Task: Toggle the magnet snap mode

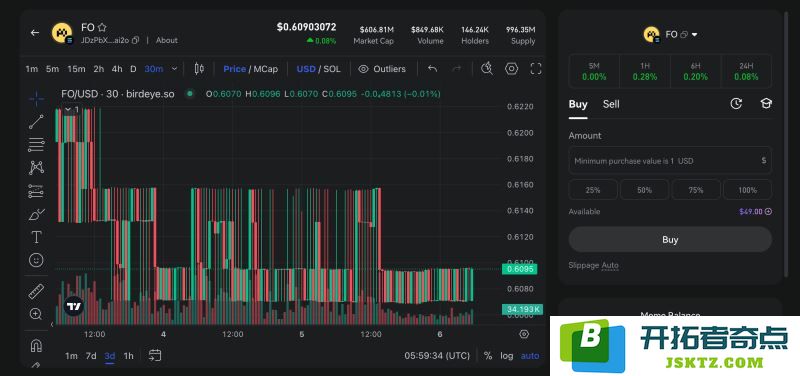Action: tap(36, 345)
